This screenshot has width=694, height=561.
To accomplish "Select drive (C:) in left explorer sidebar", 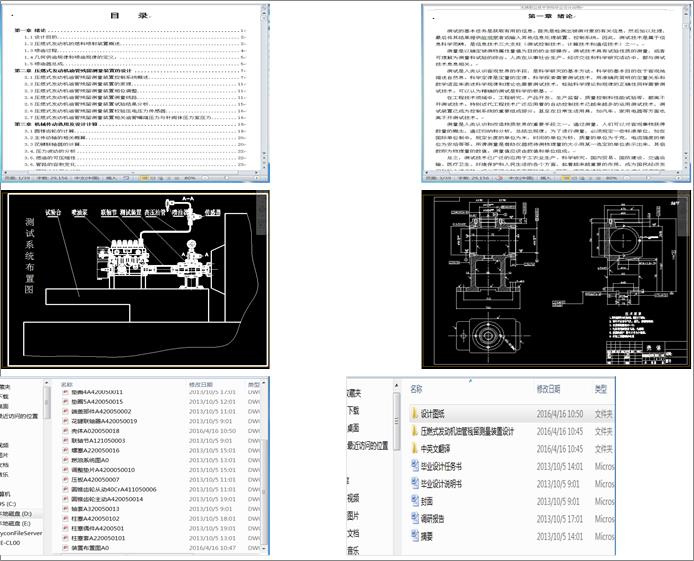I will coord(8,504).
